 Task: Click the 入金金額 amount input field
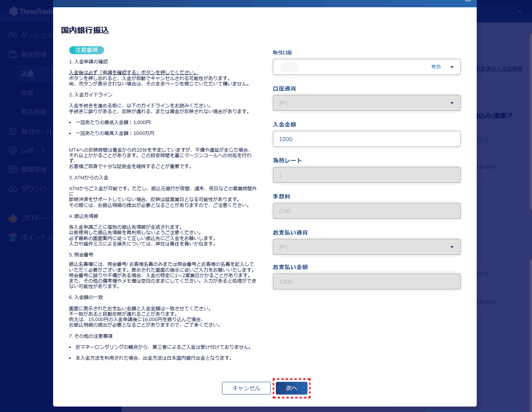click(x=367, y=139)
